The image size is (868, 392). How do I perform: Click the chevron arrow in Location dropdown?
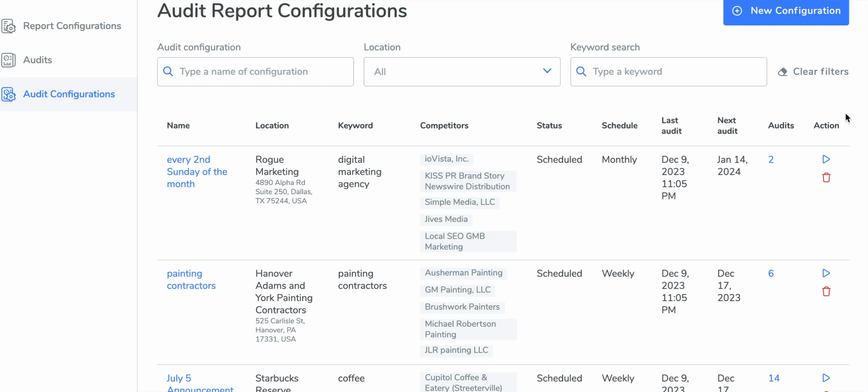tap(547, 71)
